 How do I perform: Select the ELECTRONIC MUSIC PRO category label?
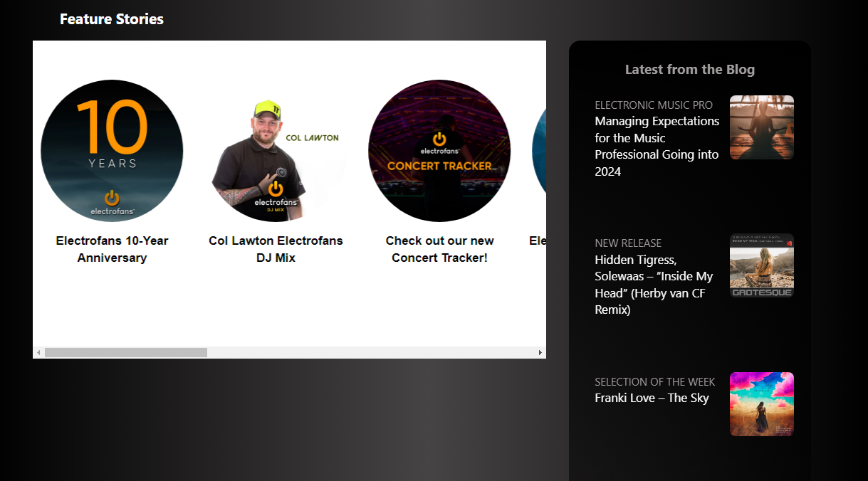pos(654,105)
